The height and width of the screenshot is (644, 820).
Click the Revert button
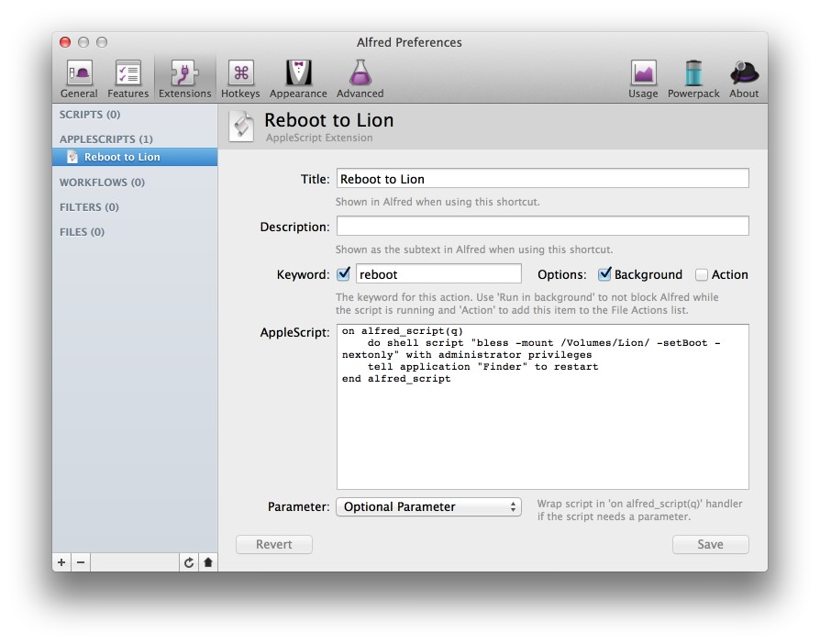(x=274, y=545)
